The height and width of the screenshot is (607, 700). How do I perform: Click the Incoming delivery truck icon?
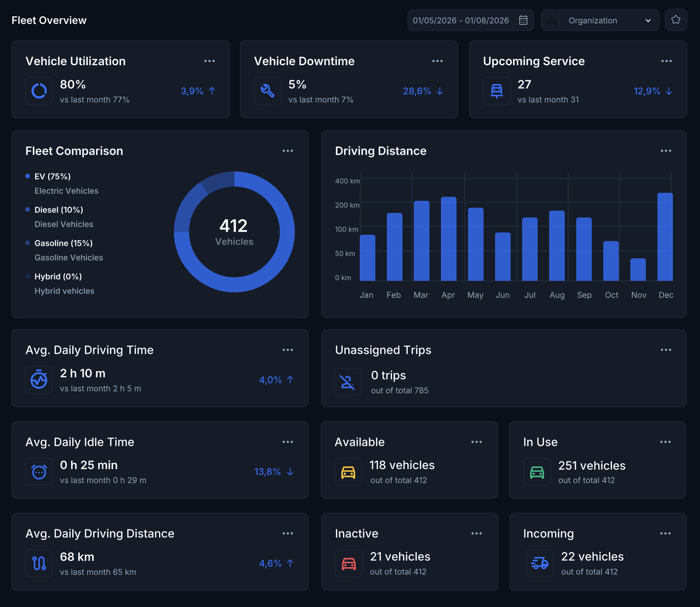pos(539,563)
